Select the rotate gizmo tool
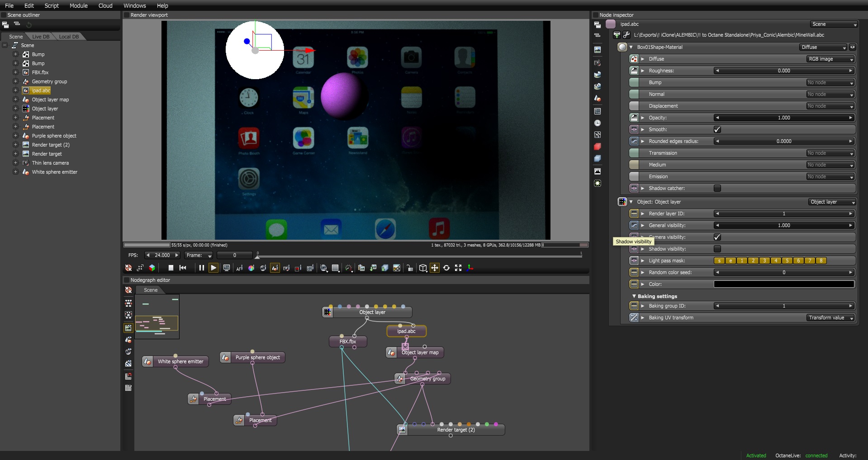The width and height of the screenshot is (868, 460). tap(446, 268)
